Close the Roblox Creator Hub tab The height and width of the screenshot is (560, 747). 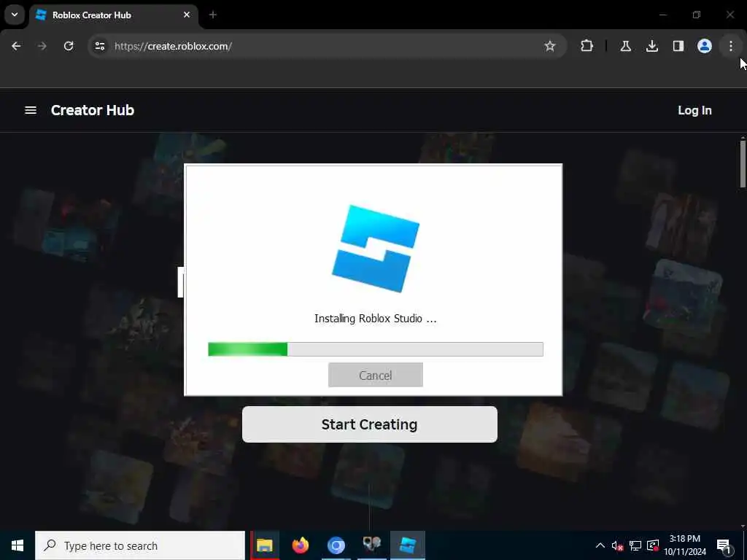187,15
